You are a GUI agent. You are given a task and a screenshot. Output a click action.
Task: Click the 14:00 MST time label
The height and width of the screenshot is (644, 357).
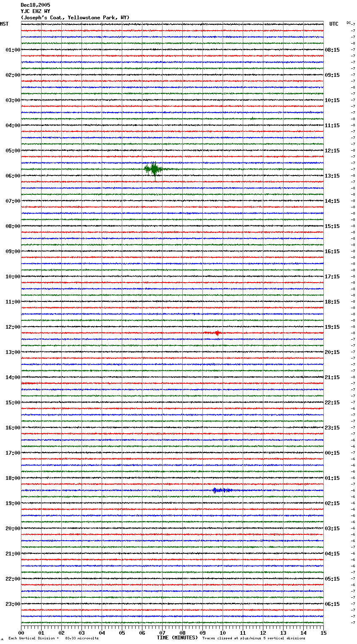pyautogui.click(x=13, y=377)
